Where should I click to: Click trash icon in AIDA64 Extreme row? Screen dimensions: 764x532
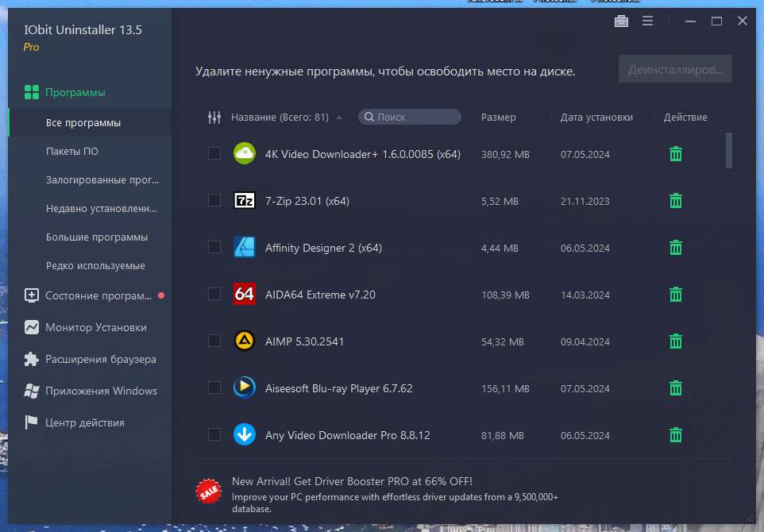(675, 295)
